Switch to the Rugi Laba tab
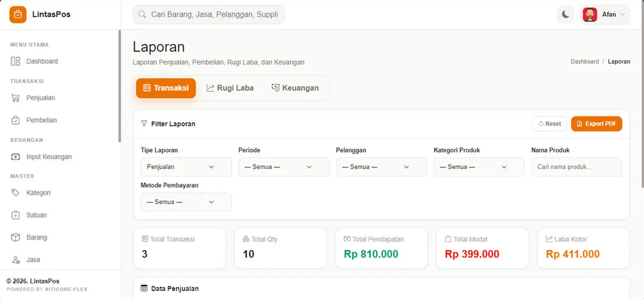This screenshot has height=299, width=644. coord(230,88)
